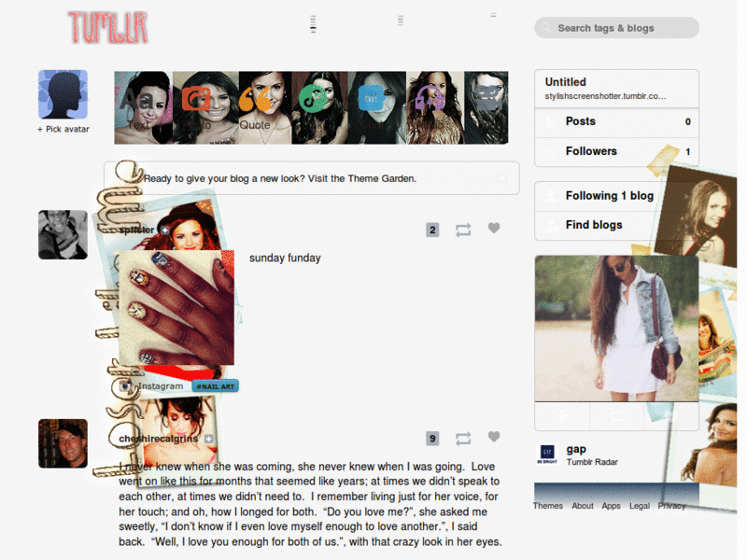
Task: Open the Themes footer link
Action: coord(548,506)
